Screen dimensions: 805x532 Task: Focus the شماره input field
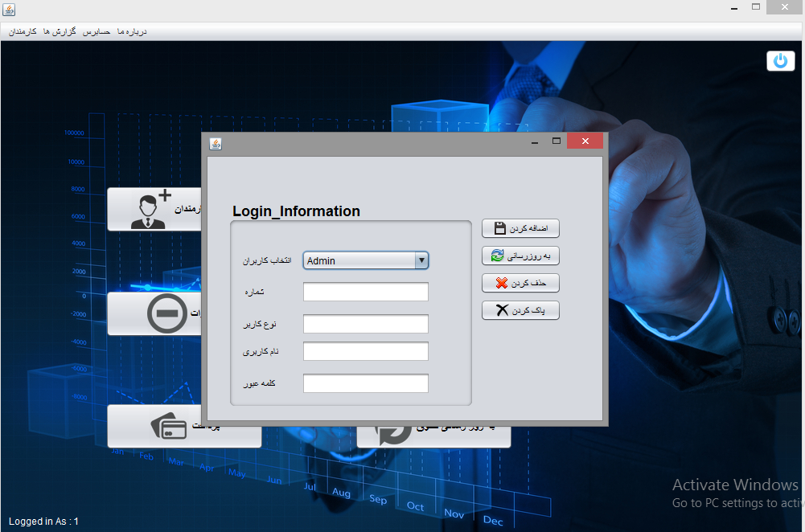[x=365, y=292]
